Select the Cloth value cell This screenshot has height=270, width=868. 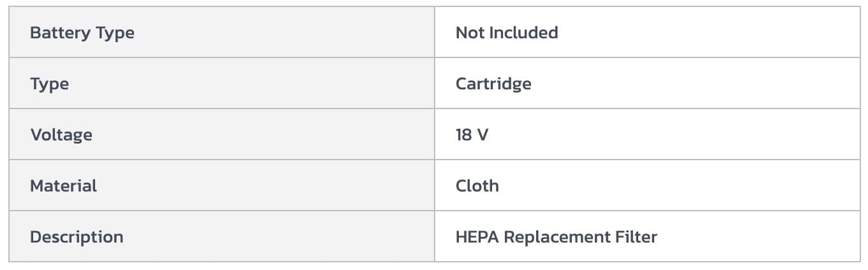click(x=477, y=186)
